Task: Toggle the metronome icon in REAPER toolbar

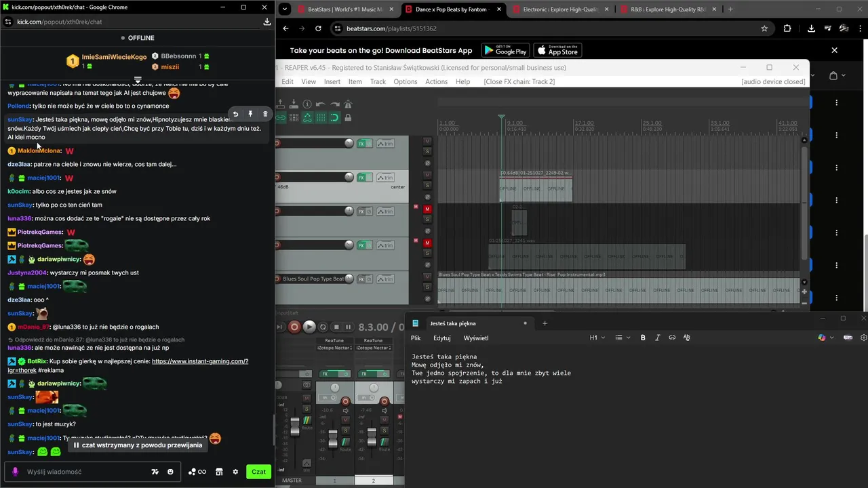Action: pos(348,104)
